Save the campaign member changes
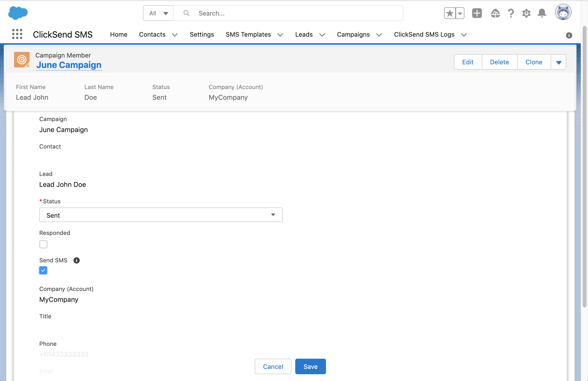588x381 pixels. click(310, 366)
